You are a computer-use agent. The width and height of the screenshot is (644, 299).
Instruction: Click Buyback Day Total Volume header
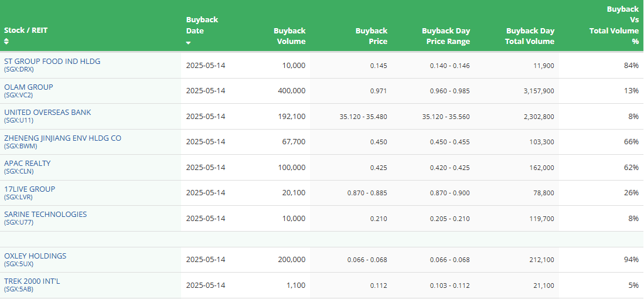coord(530,36)
